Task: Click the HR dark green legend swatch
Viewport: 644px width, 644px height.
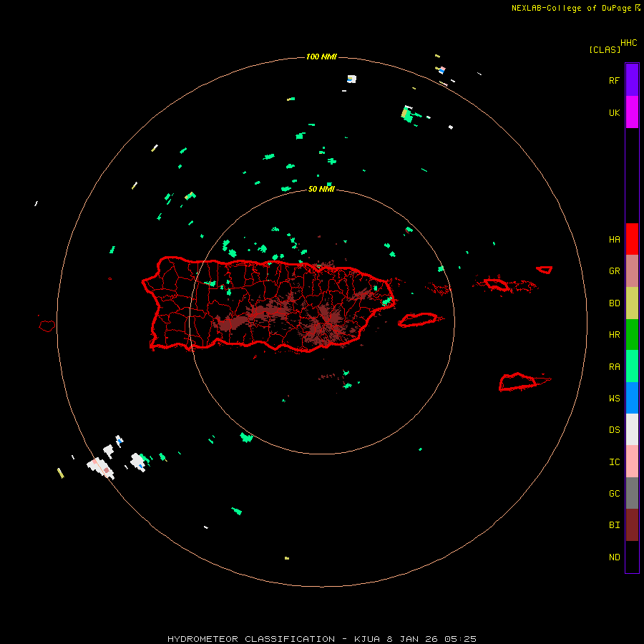Action: pyautogui.click(x=632, y=334)
